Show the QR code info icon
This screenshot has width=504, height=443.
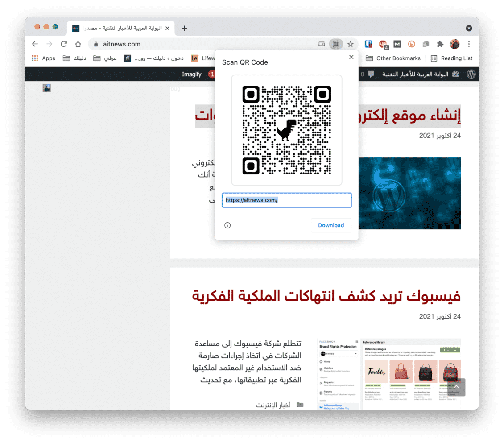227,225
